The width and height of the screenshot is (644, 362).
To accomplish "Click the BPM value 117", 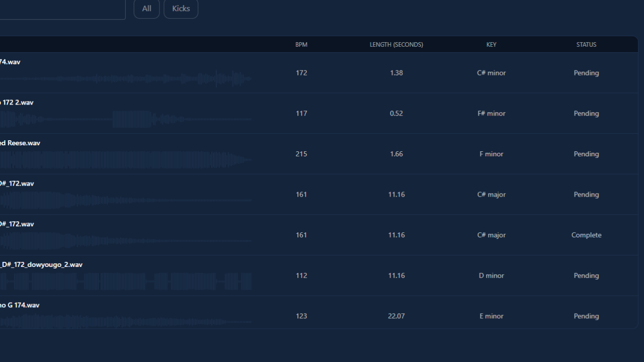I will [x=301, y=114].
